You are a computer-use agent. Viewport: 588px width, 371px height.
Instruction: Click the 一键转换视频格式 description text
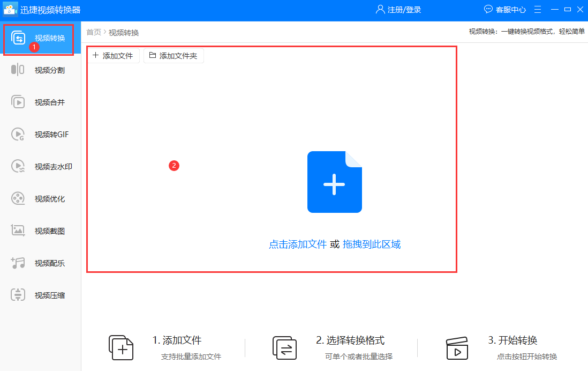pos(527,32)
